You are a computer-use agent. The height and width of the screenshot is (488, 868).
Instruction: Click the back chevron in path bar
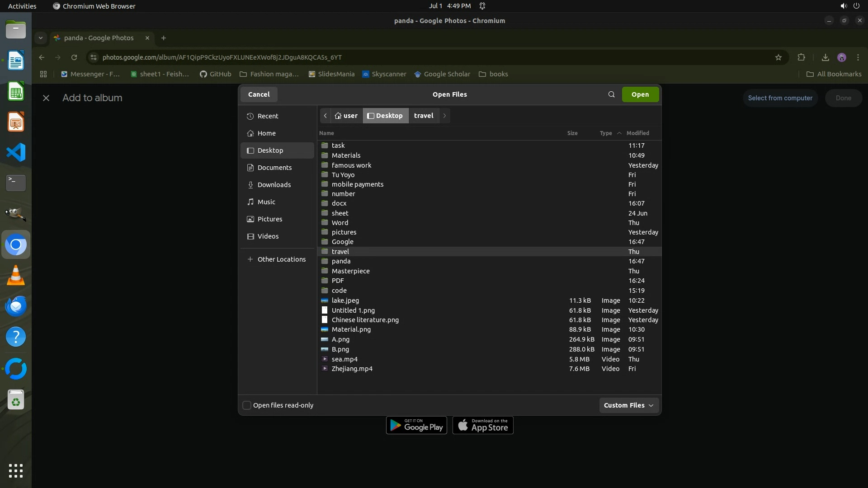[x=325, y=116]
